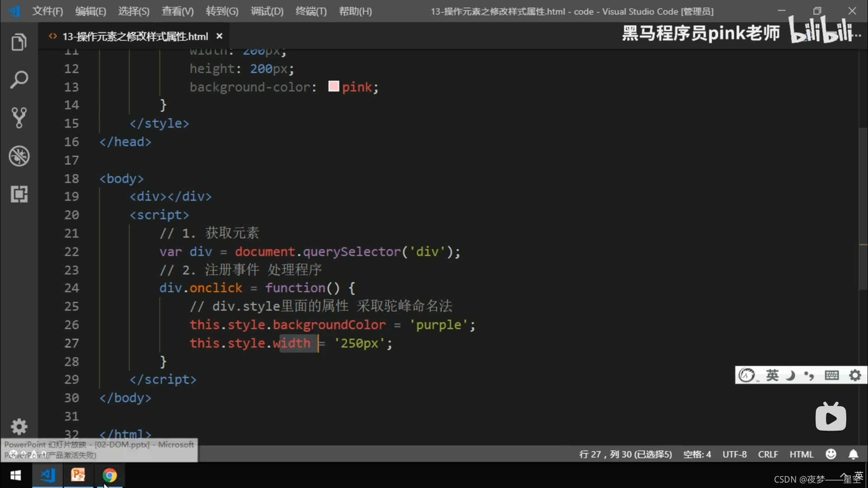
Task: Open the 查看(V) menu
Action: coord(178,11)
